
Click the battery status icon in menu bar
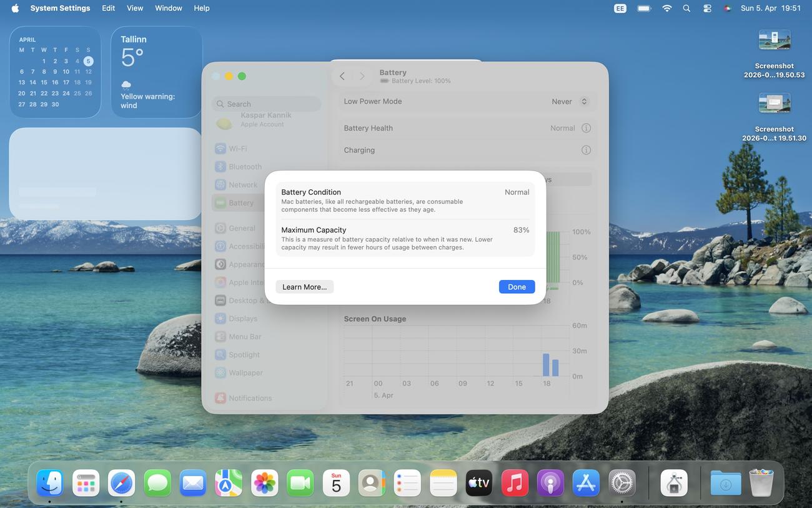tap(644, 8)
